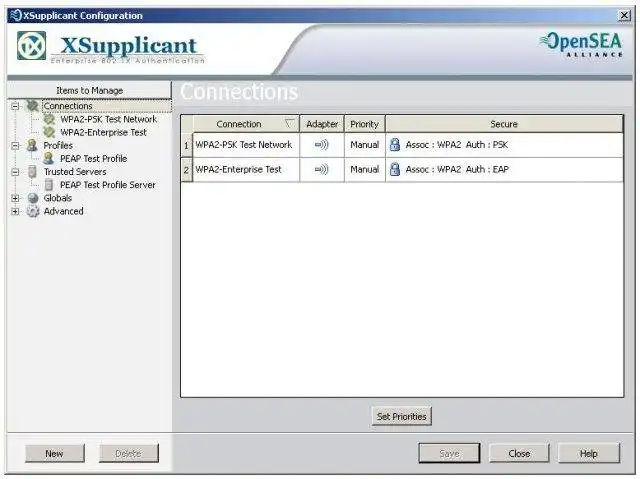Screen dimensions: 640x479
Task: Click the PEAP Test Profile user icon
Action: point(49,158)
